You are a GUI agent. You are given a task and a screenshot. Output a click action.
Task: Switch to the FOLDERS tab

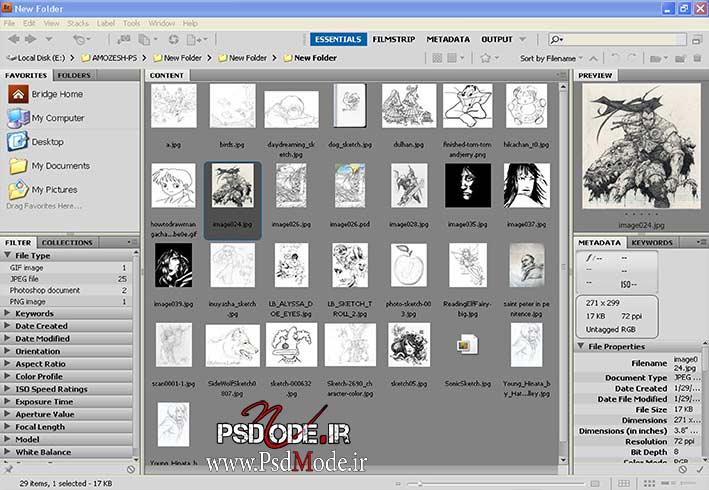tap(74, 75)
